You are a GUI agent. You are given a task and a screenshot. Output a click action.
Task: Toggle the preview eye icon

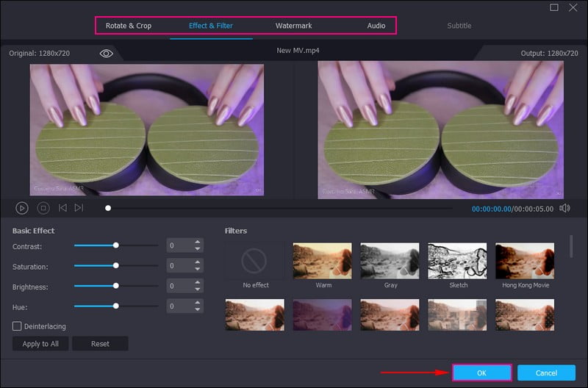[x=107, y=54]
